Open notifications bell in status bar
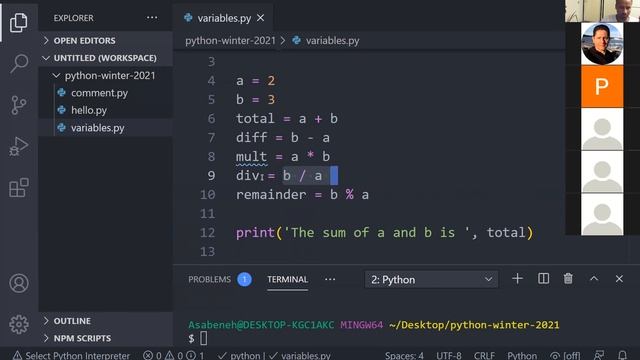The height and width of the screenshot is (360, 640). 622,355
